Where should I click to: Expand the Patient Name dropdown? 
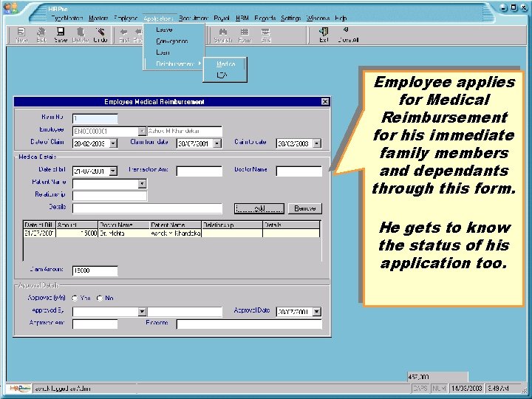click(142, 183)
